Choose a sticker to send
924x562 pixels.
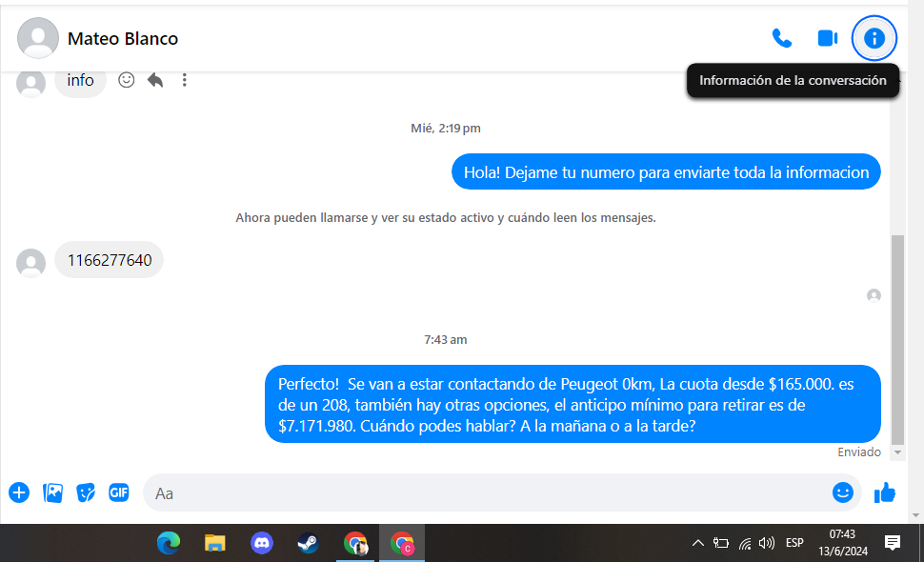[x=86, y=492]
